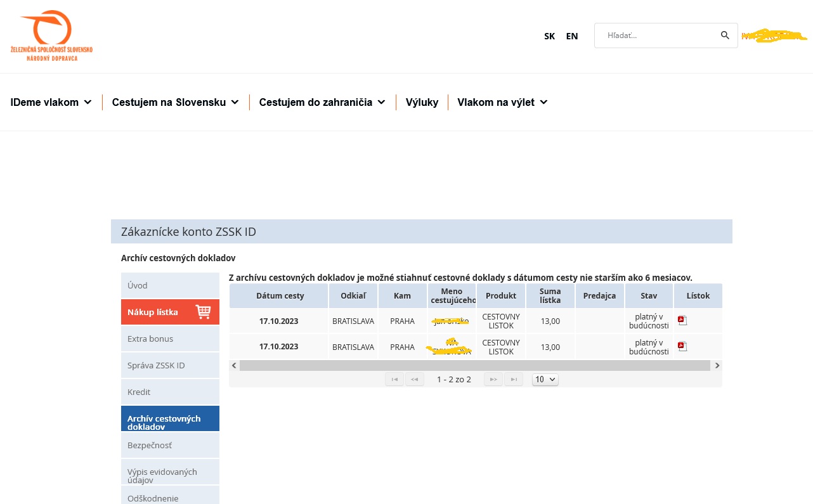This screenshot has width=813, height=504.
Task: Expand IDeme vlakom menu
Action: coord(51,102)
